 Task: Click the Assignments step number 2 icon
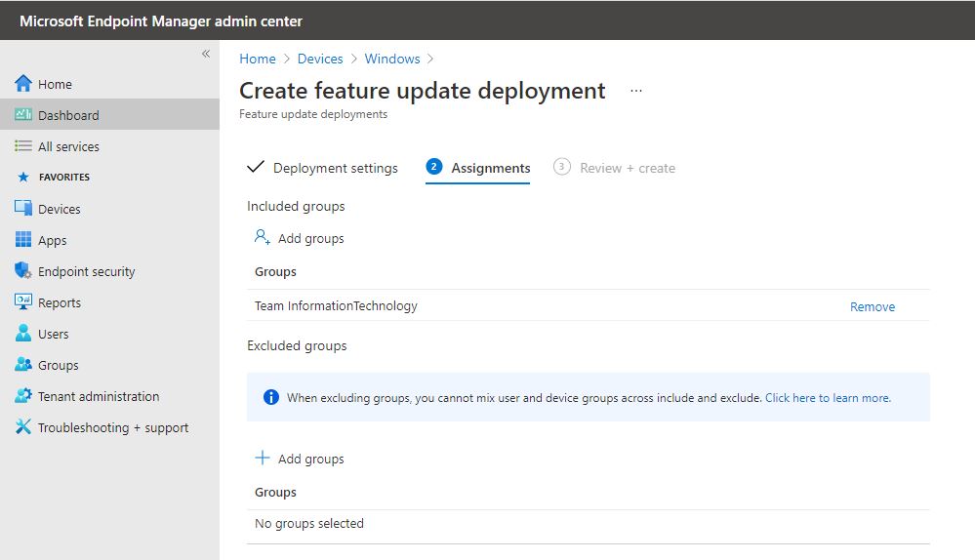(434, 167)
